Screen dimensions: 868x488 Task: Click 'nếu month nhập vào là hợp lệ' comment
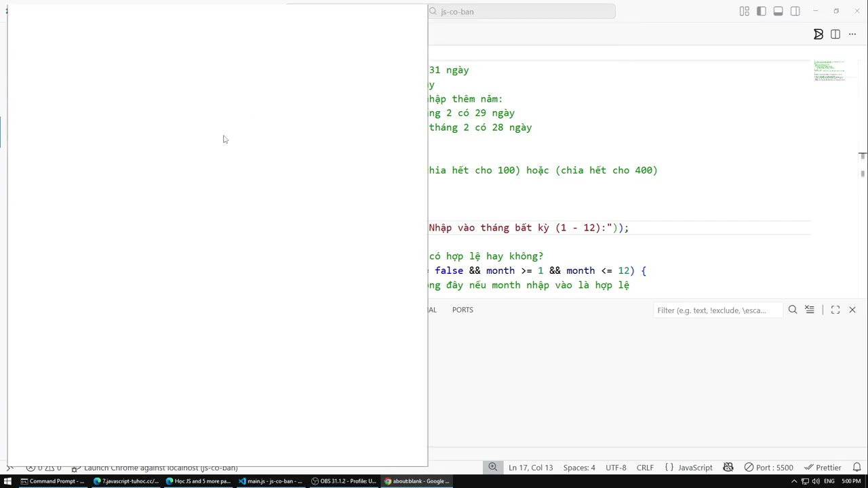pyautogui.click(x=529, y=285)
